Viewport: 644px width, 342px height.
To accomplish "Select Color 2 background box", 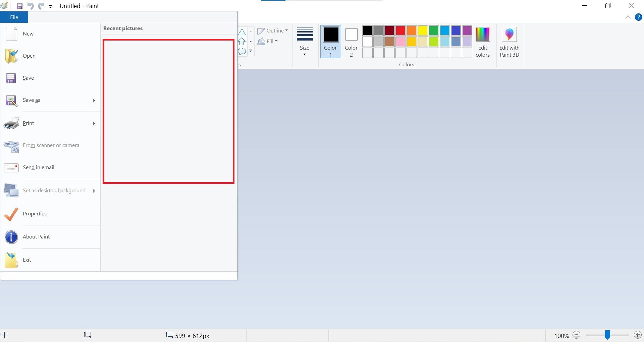I will (x=351, y=42).
